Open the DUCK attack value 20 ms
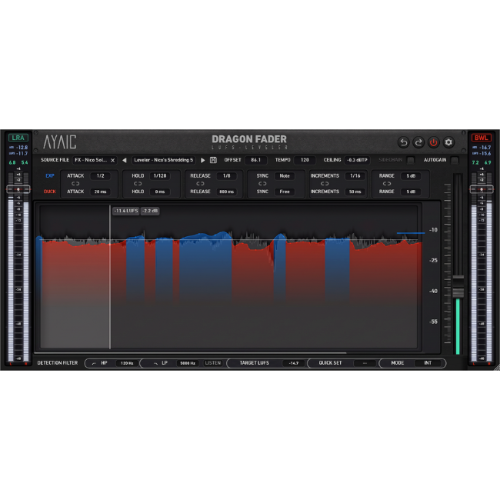Screen dimensions: 500x500 [100, 192]
